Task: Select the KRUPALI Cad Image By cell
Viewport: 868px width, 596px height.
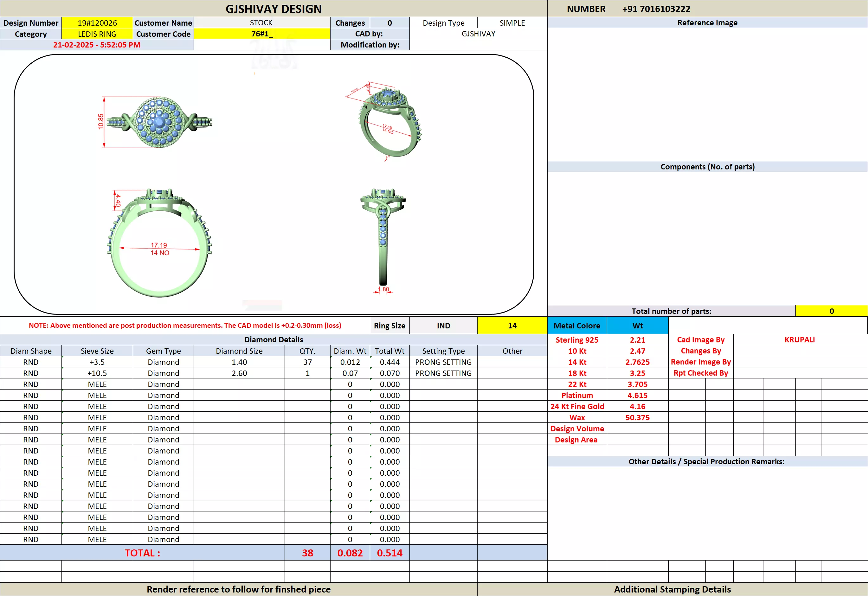Action: [x=800, y=340]
